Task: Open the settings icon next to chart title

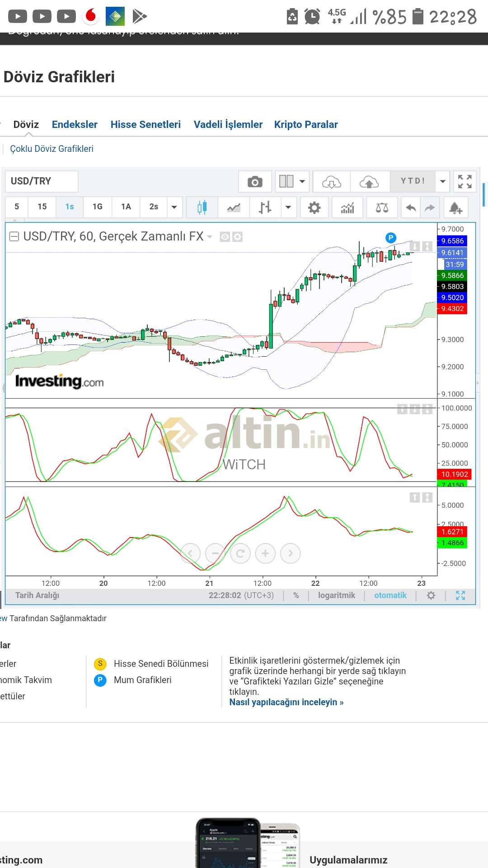Action: click(238, 236)
